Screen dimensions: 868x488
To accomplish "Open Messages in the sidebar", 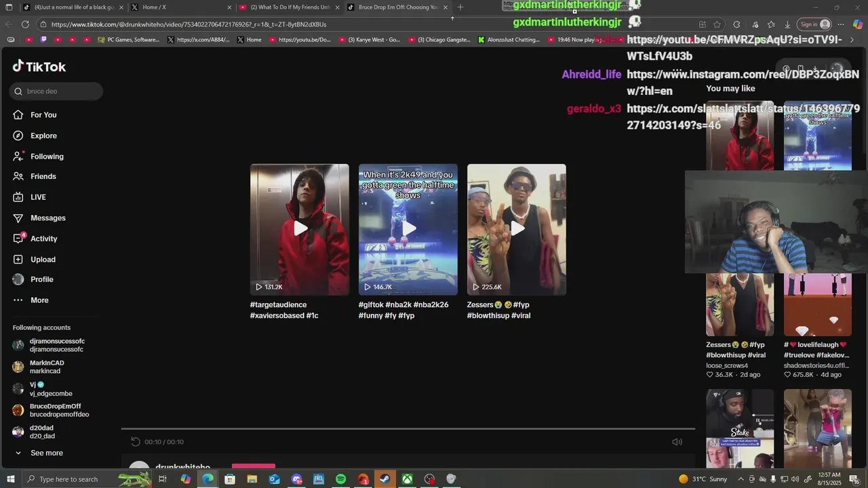I will pos(47,218).
